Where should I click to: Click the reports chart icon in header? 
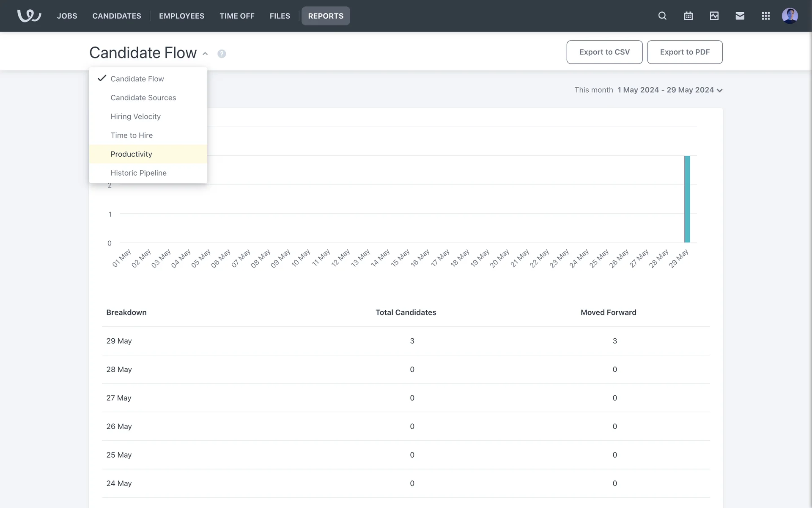tap(714, 16)
